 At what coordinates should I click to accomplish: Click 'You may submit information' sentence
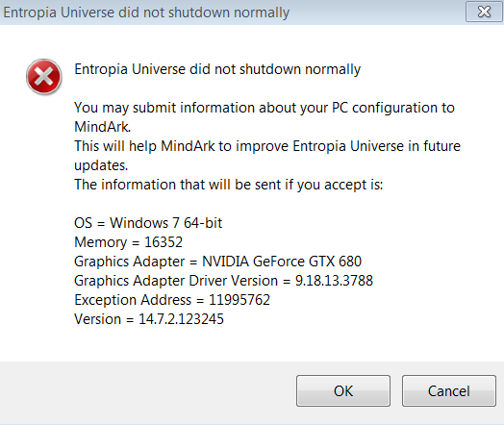click(265, 108)
